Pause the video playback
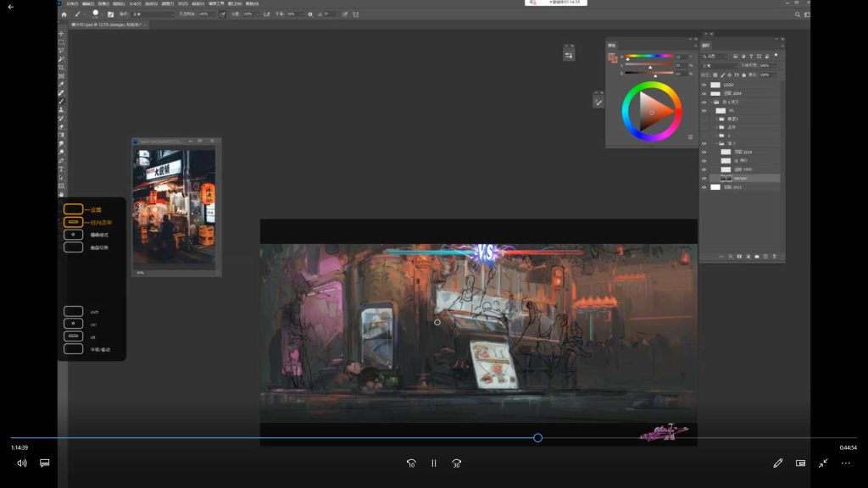 tap(434, 463)
